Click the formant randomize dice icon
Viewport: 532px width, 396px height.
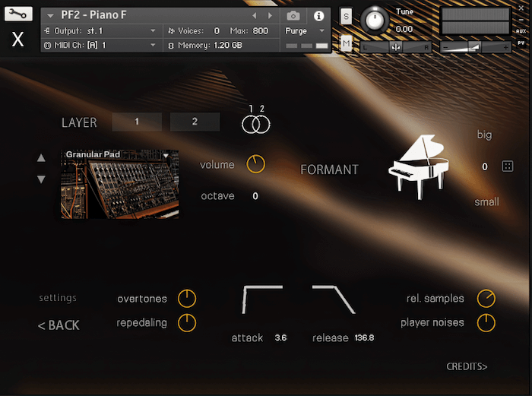coord(508,166)
